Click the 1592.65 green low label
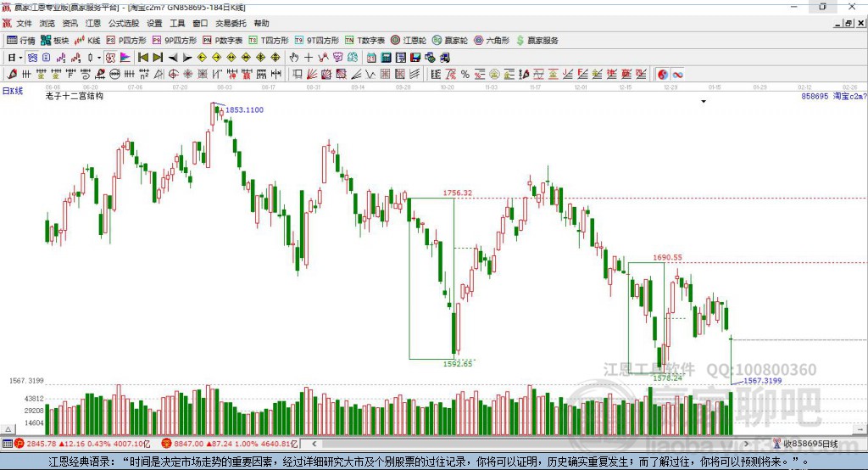The image size is (868, 470). (458, 364)
